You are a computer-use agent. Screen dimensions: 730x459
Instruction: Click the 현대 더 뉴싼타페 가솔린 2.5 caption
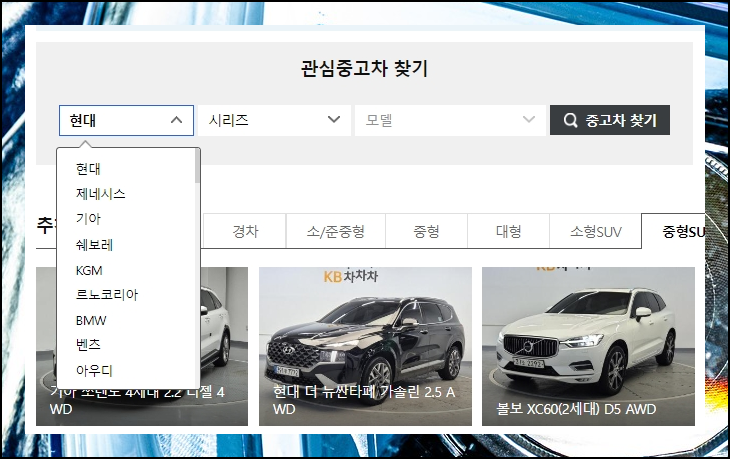(364, 400)
